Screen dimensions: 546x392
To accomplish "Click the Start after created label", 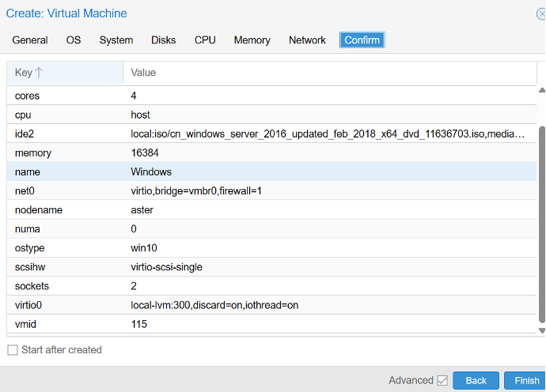I will [62, 350].
